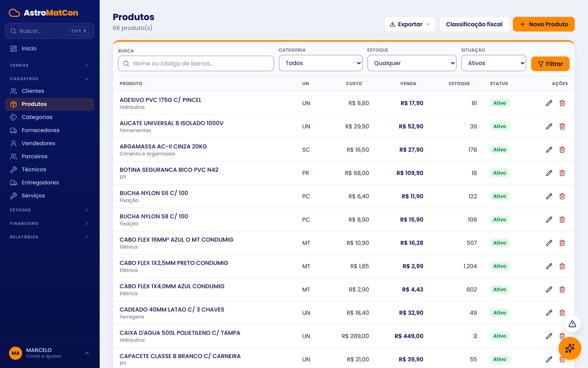This screenshot has width=588, height=368.
Task: Edit CAIXA D'AGUA 500L POLIETILENO product
Action: point(549,336)
